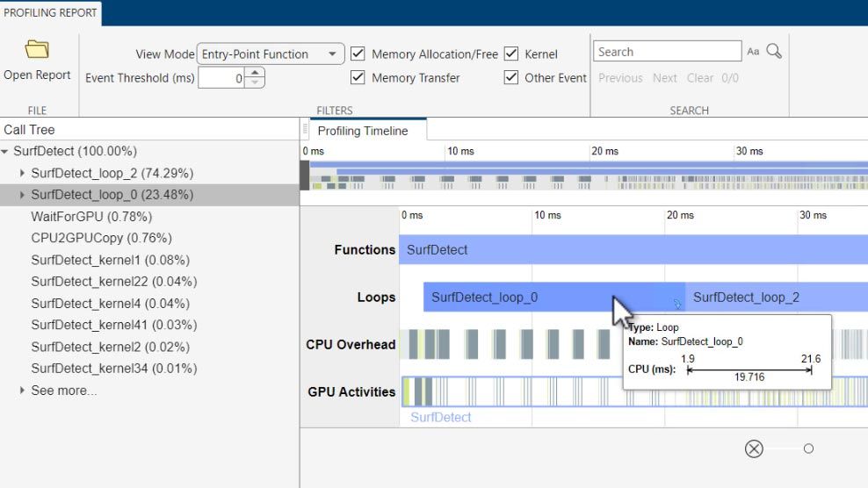Click the Open Report folder icon
Screen dimensions: 868x488
[x=37, y=49]
